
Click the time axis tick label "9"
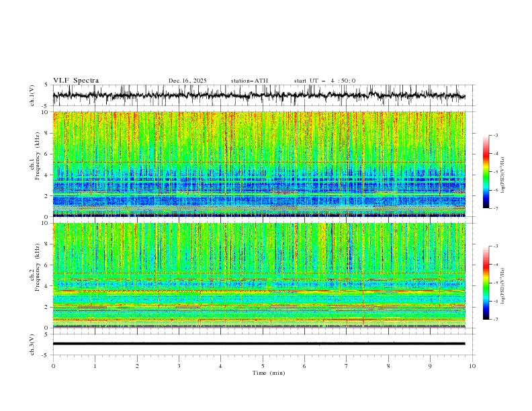430,366
